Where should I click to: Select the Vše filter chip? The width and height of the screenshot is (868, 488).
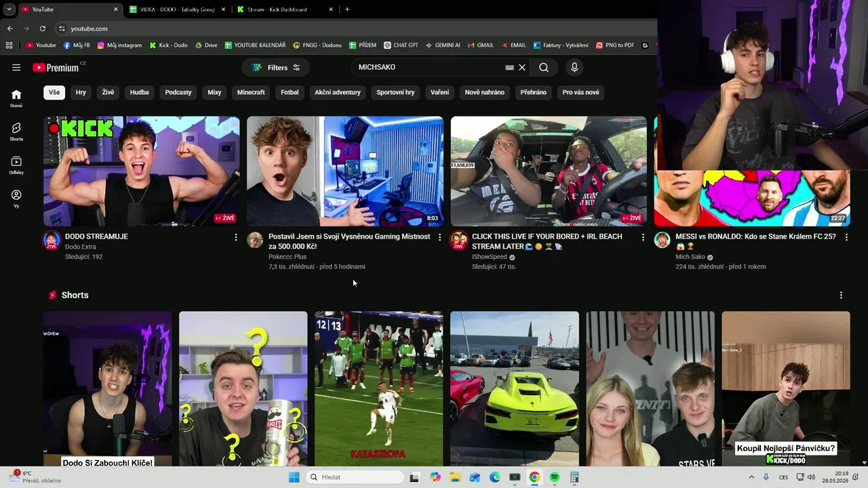pyautogui.click(x=54, y=92)
